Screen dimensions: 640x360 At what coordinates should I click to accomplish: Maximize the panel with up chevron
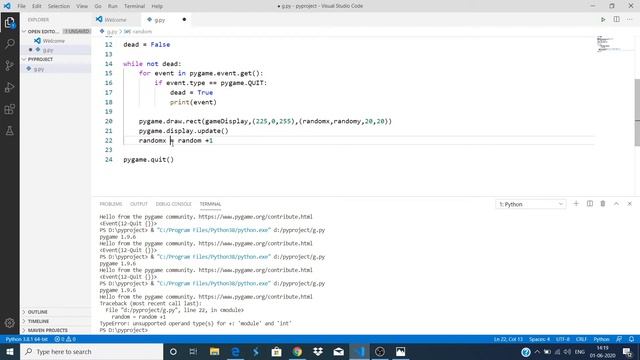coord(616,204)
